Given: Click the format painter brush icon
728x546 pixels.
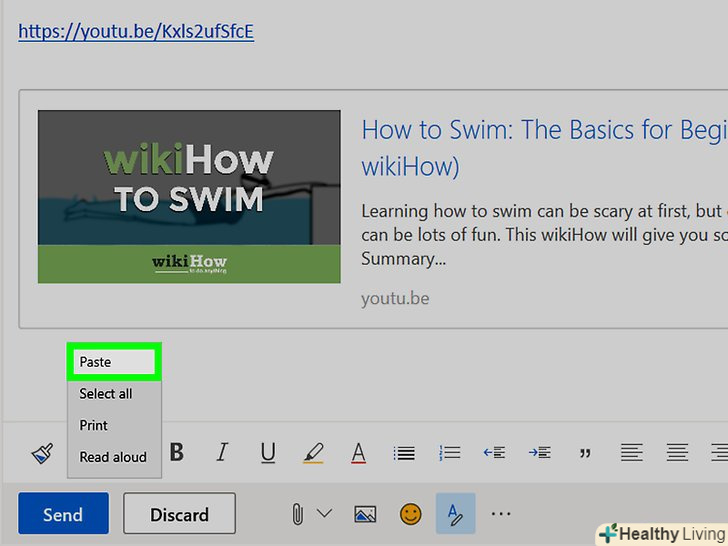Looking at the screenshot, I should 42,453.
